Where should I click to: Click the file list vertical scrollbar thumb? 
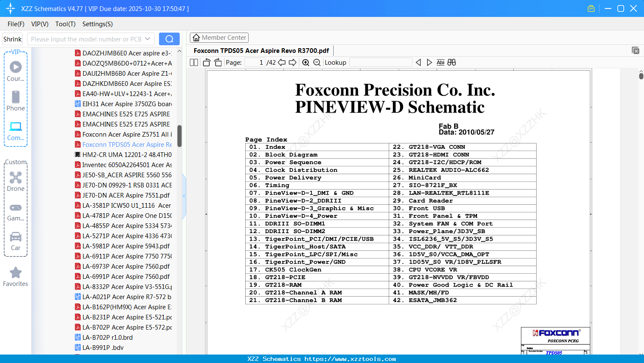point(179,136)
